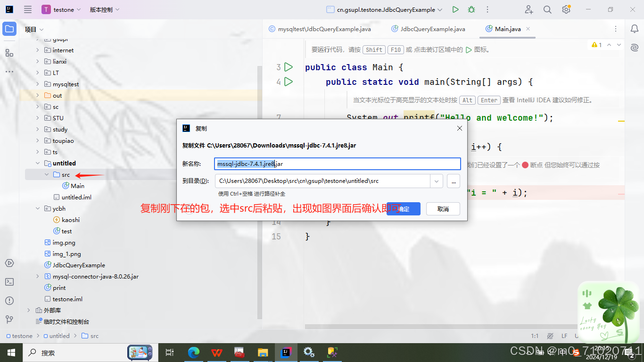Collapse the untitled module node
644x362 pixels.
point(38,163)
